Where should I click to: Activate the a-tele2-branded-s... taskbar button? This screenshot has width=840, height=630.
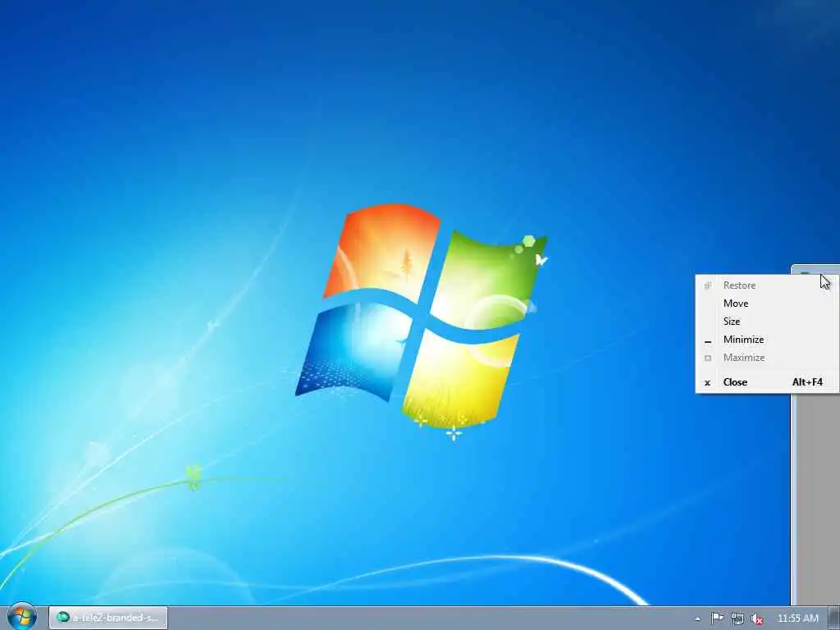coord(108,618)
